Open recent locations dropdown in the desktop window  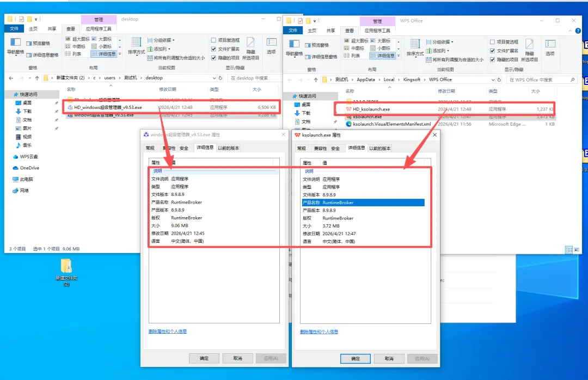[x=29, y=78]
